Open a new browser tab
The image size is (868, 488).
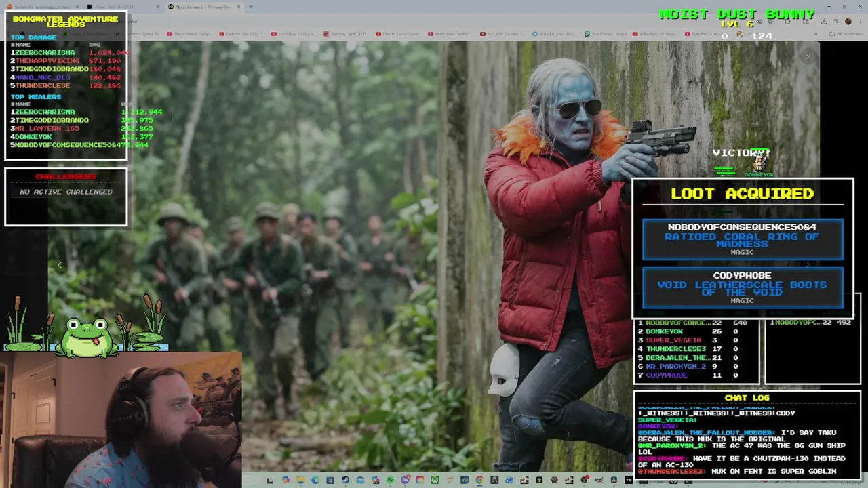(250, 7)
